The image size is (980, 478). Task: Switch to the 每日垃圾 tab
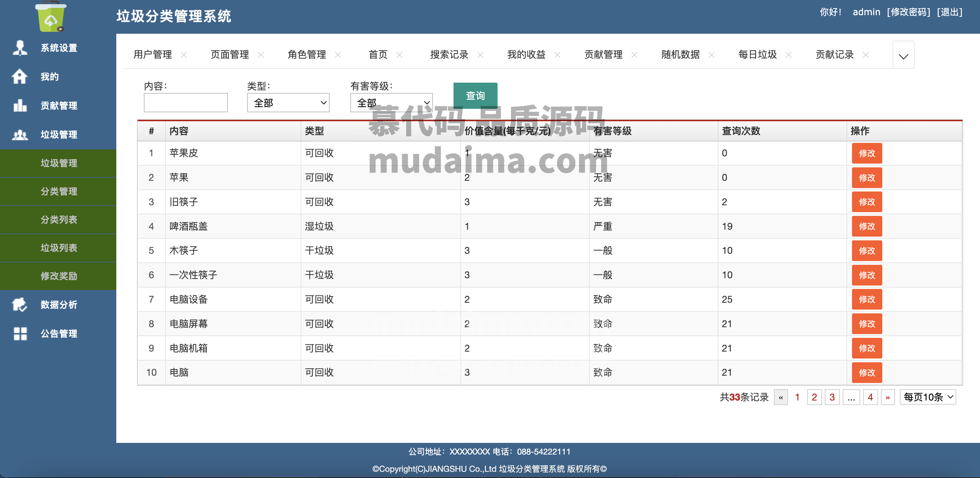tap(757, 55)
